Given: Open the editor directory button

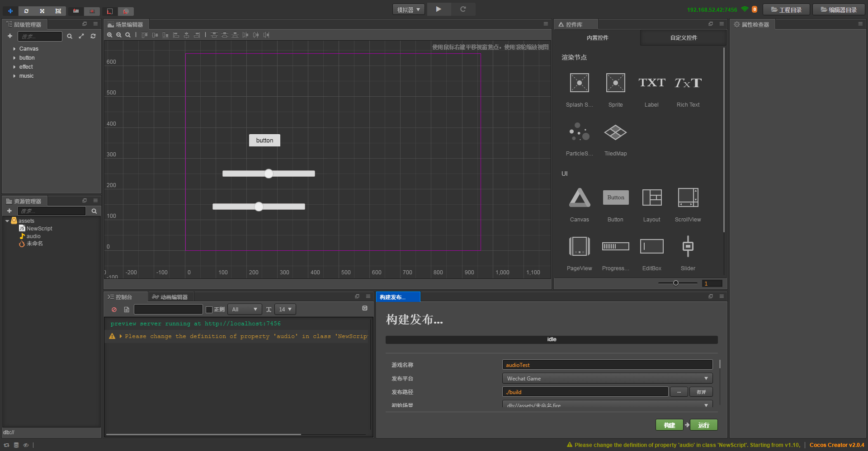Looking at the screenshot, I should pyautogui.click(x=839, y=9).
